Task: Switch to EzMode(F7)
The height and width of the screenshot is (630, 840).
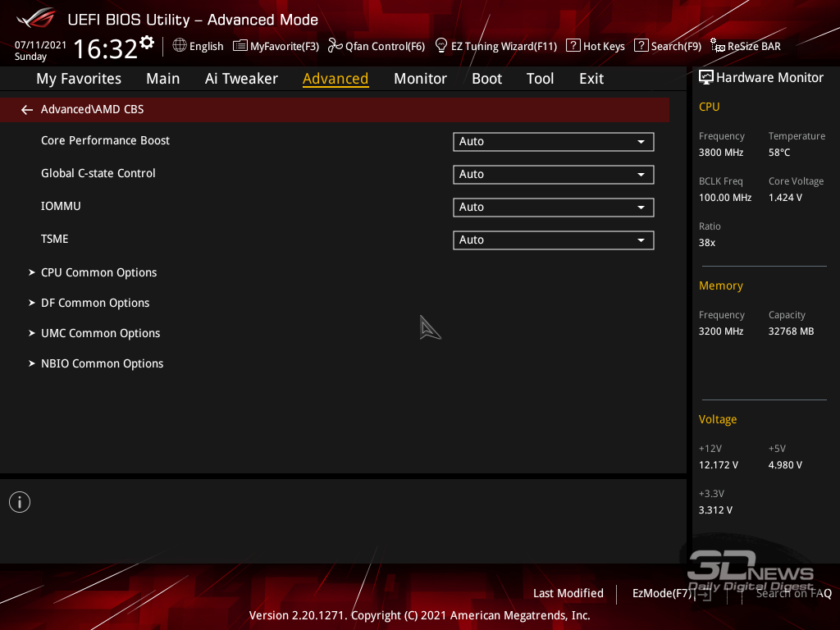Action: pyautogui.click(x=662, y=594)
